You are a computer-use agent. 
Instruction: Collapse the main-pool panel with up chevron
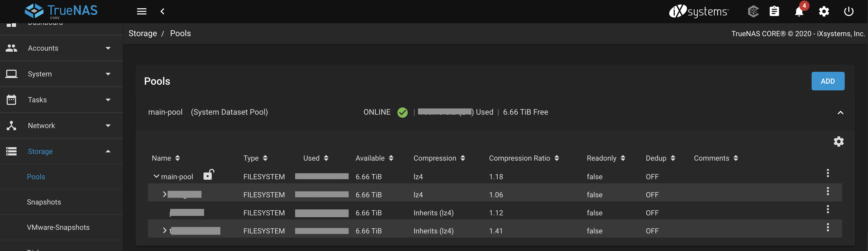[x=840, y=113]
